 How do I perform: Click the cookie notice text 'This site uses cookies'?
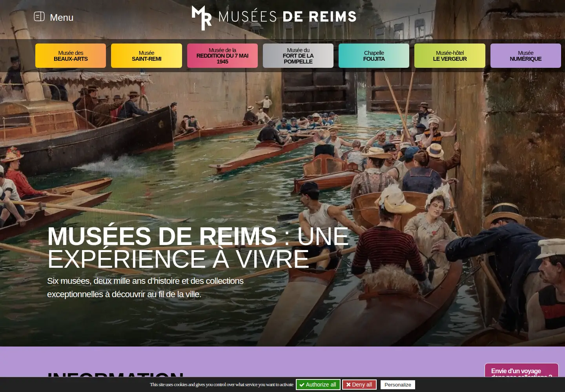coord(222,385)
